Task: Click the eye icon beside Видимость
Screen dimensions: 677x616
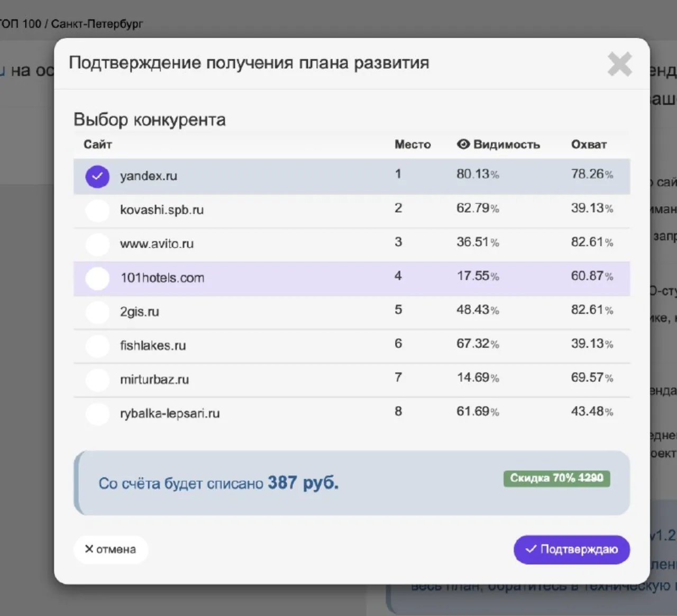Action: coord(463,144)
